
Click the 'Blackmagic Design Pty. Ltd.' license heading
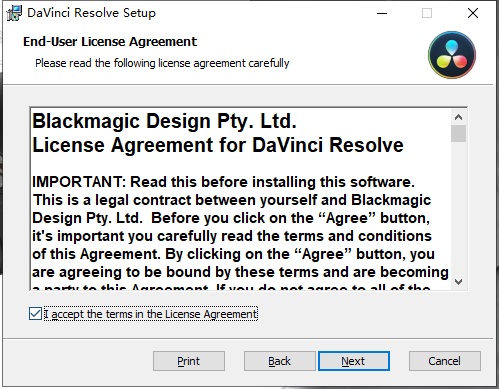tap(164, 121)
